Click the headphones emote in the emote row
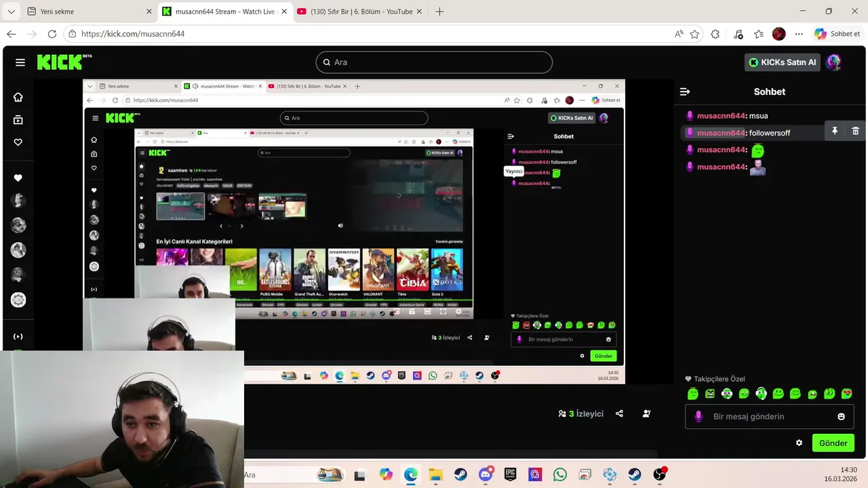This screenshot has width=868, height=488. pos(761,394)
